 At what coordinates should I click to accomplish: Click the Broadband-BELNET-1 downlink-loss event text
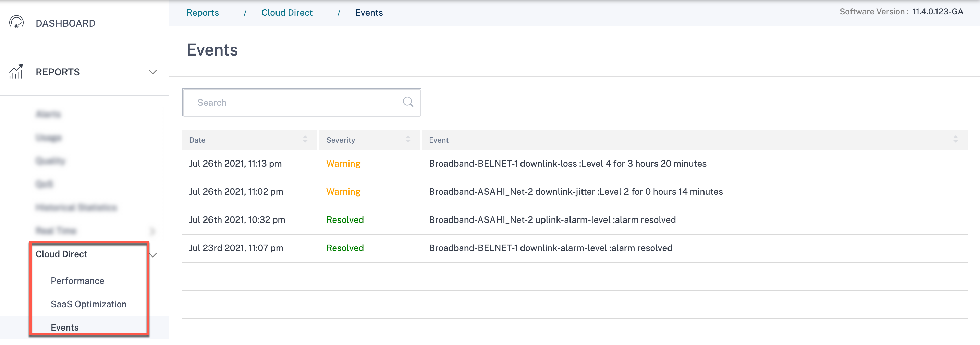tap(567, 163)
